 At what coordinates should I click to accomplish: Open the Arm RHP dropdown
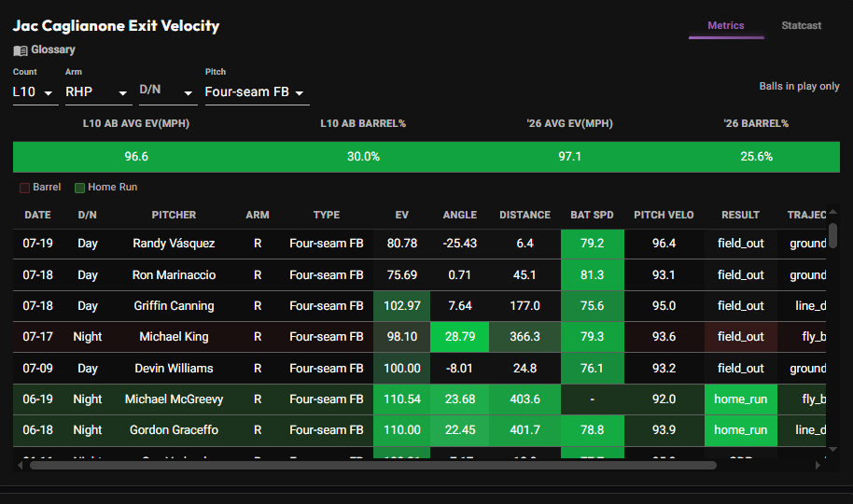click(x=99, y=92)
